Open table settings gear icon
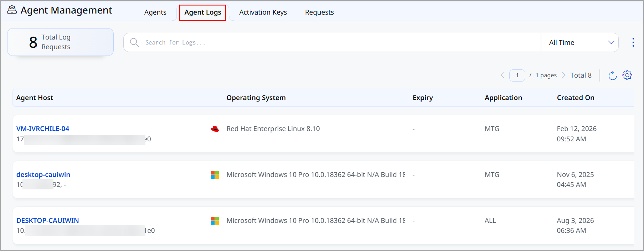The height and width of the screenshot is (251, 644). [627, 75]
